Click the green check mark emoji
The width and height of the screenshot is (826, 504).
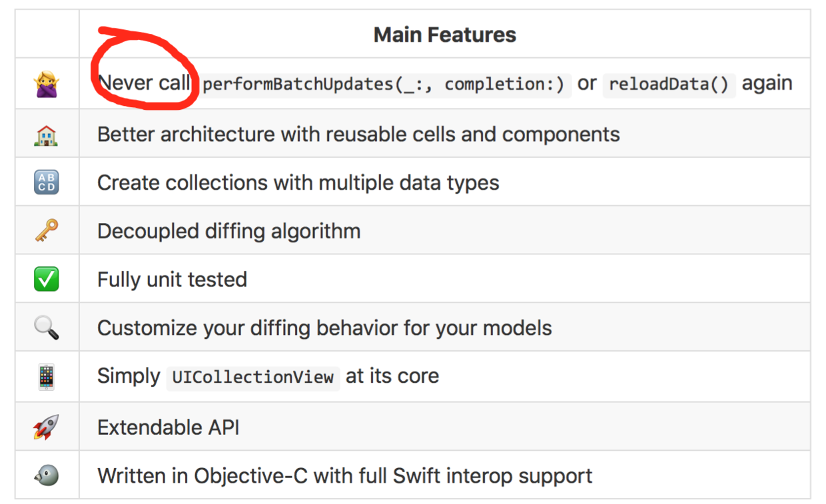click(x=47, y=280)
